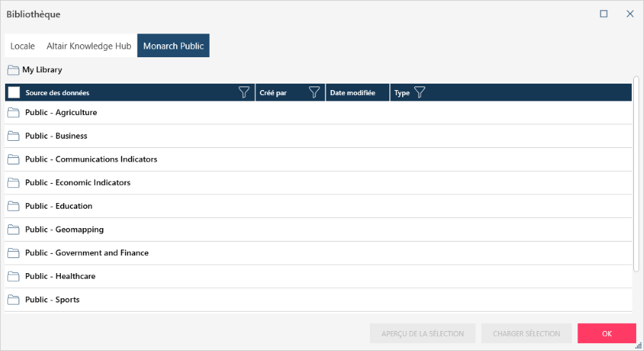
Task: Toggle the select-all checkbox in header
Action: click(14, 92)
